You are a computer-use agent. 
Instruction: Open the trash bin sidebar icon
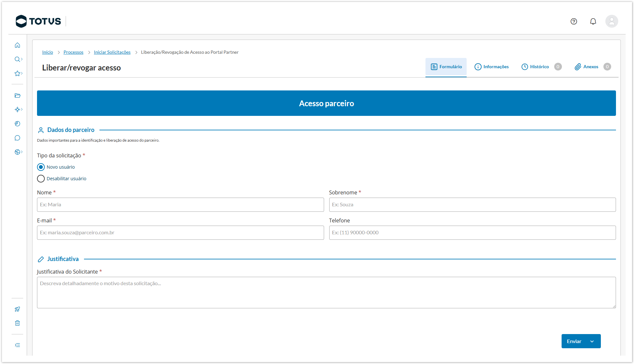point(17,323)
